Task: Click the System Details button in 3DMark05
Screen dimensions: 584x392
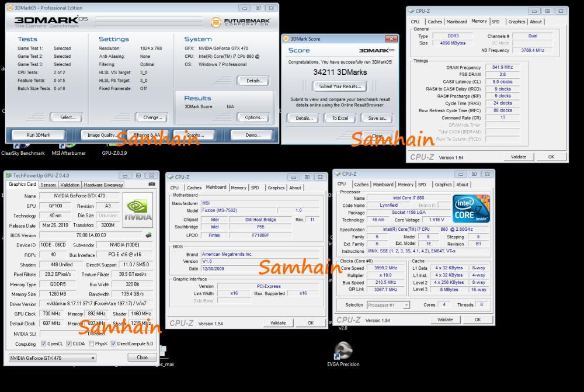Action: [255, 81]
